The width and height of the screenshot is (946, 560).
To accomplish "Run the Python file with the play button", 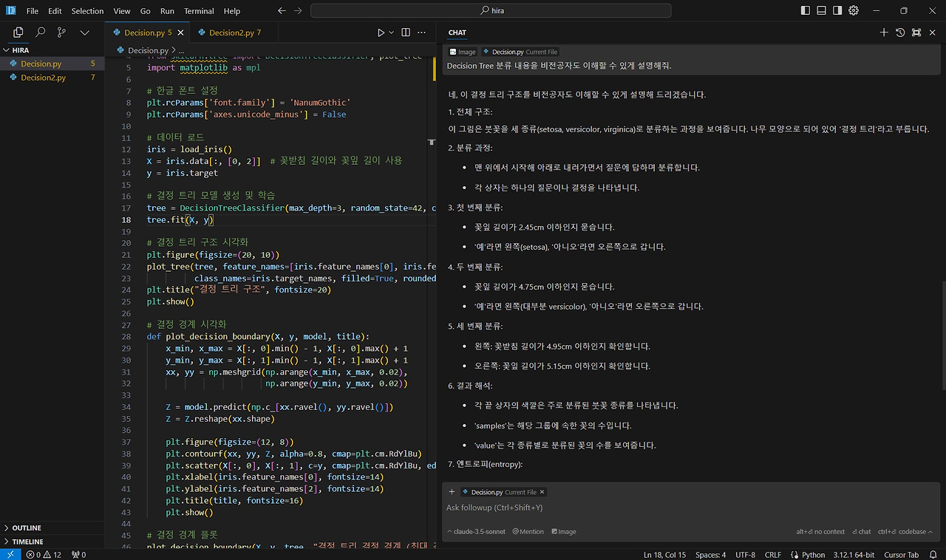I will coord(381,33).
